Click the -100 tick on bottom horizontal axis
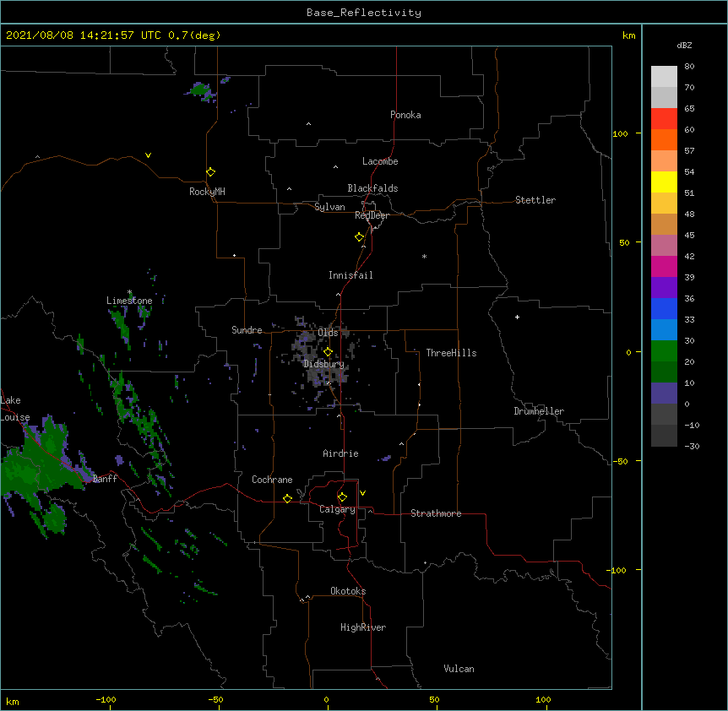 pos(106,699)
